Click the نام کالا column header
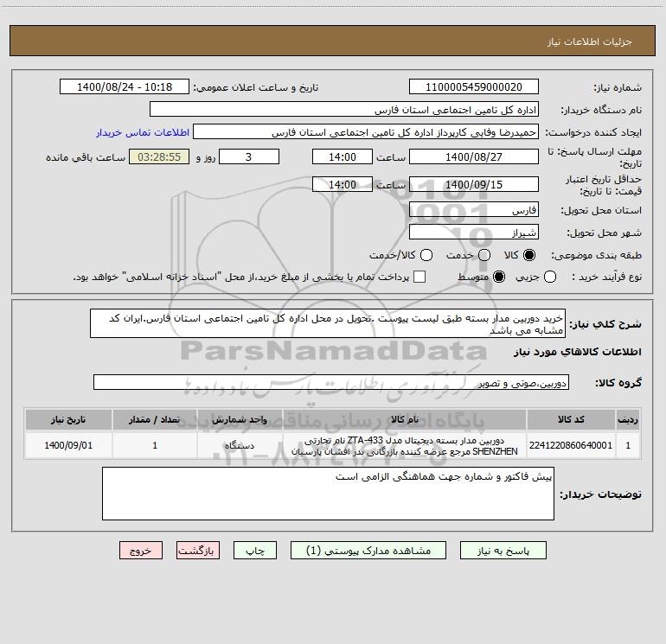This screenshot has width=666, height=644. (x=405, y=419)
